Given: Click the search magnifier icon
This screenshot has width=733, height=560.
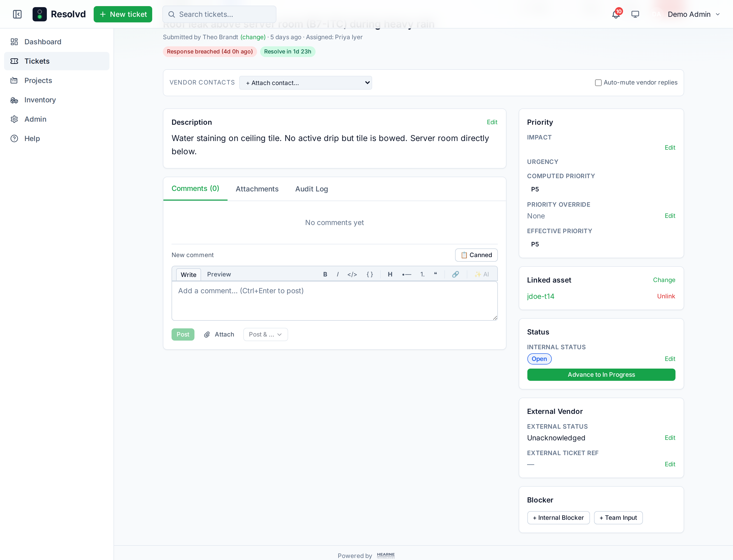Looking at the screenshot, I should (x=172, y=14).
